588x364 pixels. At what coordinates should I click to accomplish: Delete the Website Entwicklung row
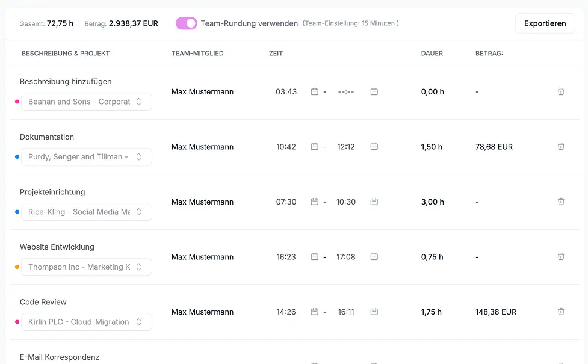click(x=561, y=257)
